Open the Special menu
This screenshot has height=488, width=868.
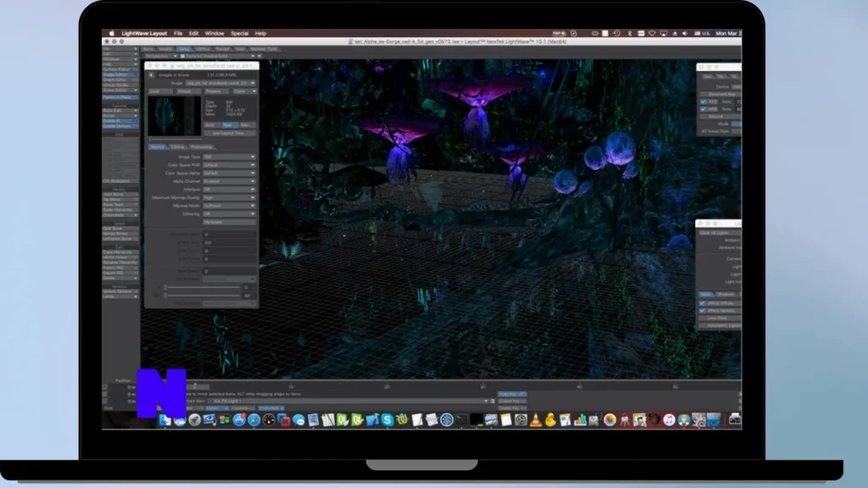point(239,33)
